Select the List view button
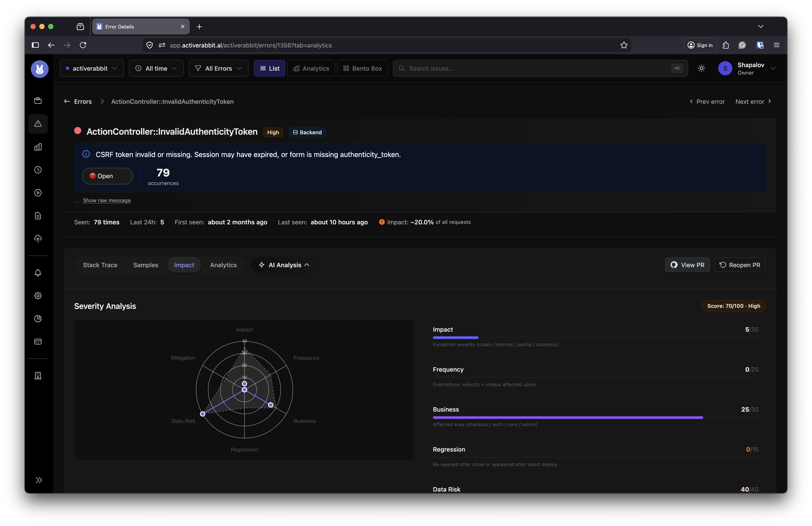 (x=270, y=69)
